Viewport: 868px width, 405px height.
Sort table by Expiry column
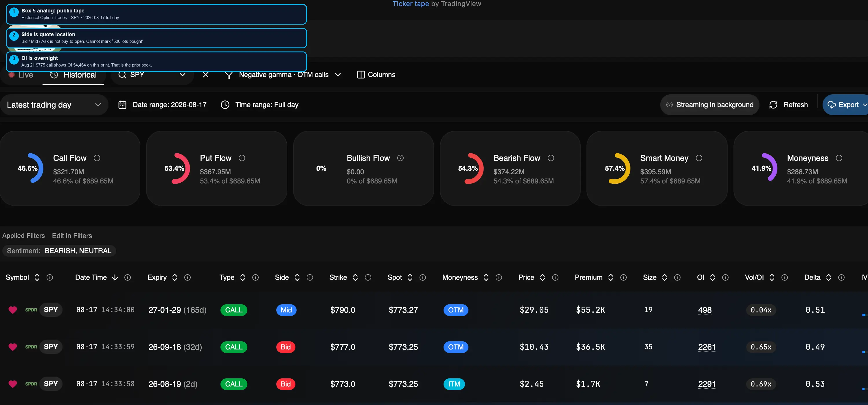tap(174, 277)
